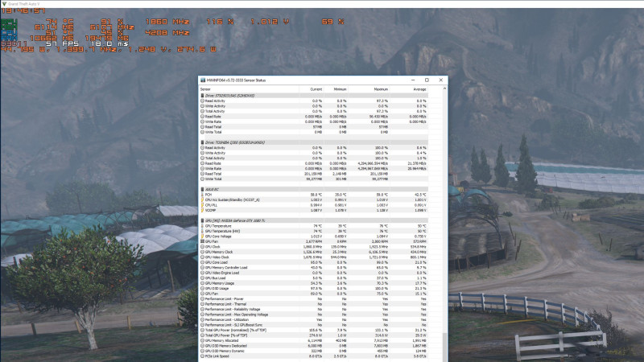Select the GPU Video Engine Load row
This screenshot has height=362, width=644.
(x=313, y=273)
